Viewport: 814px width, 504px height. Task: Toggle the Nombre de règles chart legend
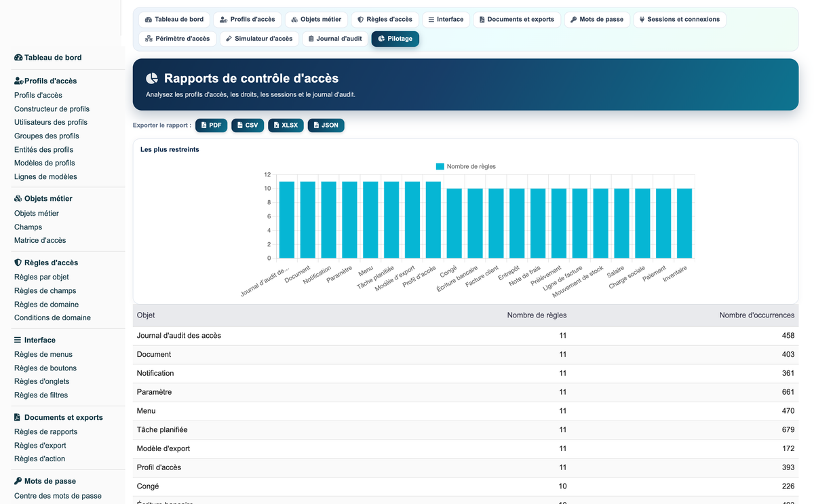click(x=465, y=166)
